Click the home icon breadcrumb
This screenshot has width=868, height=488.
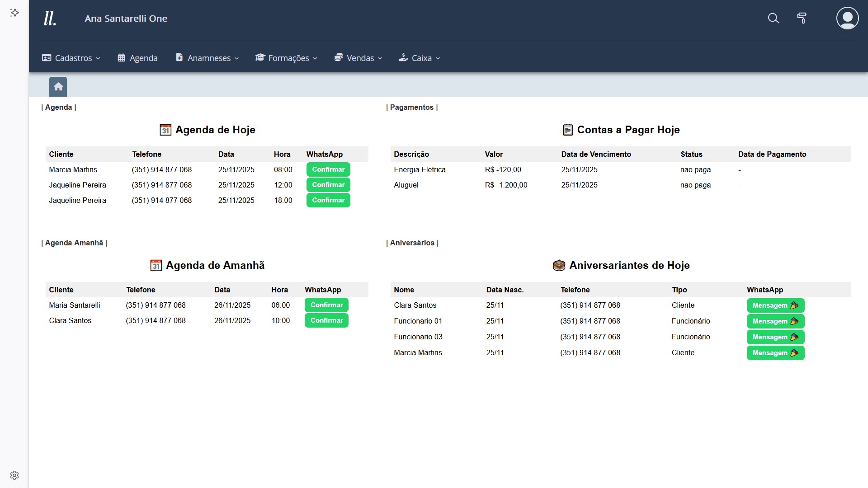[58, 87]
